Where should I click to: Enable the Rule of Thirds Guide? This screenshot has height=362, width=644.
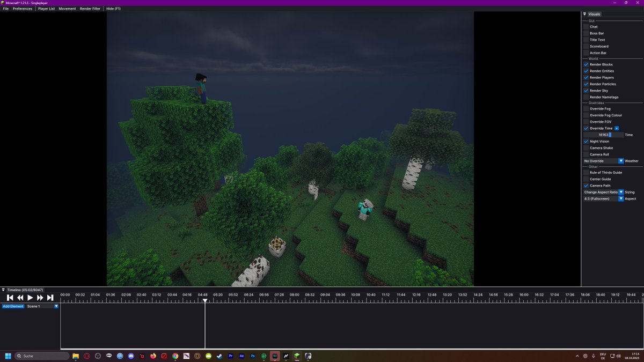586,173
